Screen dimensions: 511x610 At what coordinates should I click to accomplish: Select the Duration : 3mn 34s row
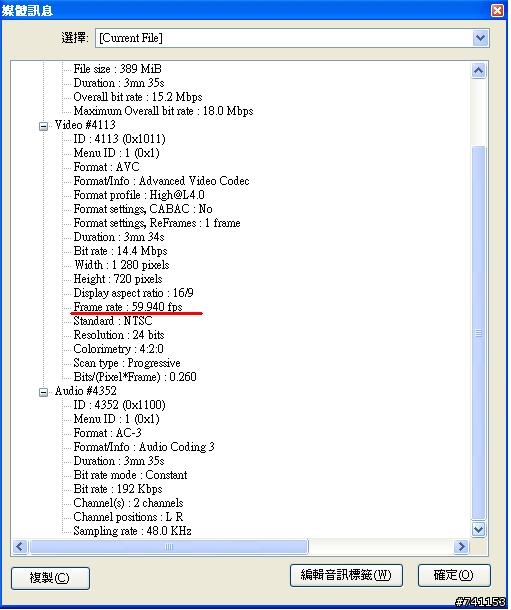119,237
